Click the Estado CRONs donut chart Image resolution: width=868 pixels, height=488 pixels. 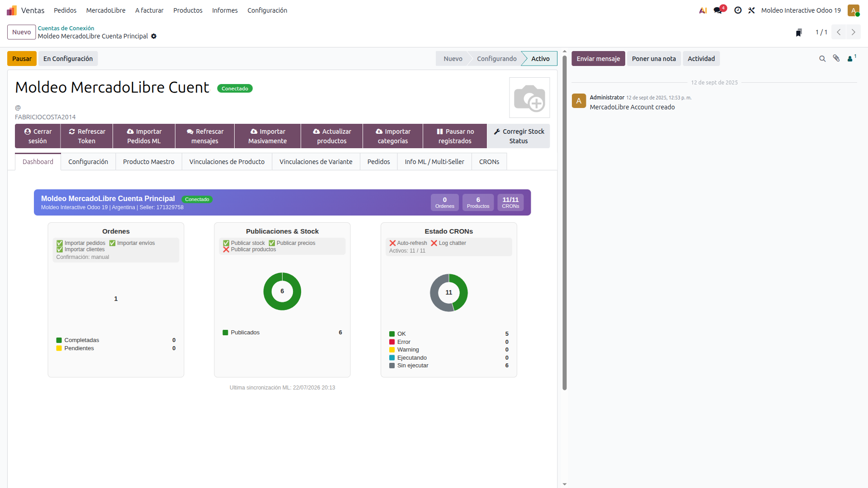point(449,293)
